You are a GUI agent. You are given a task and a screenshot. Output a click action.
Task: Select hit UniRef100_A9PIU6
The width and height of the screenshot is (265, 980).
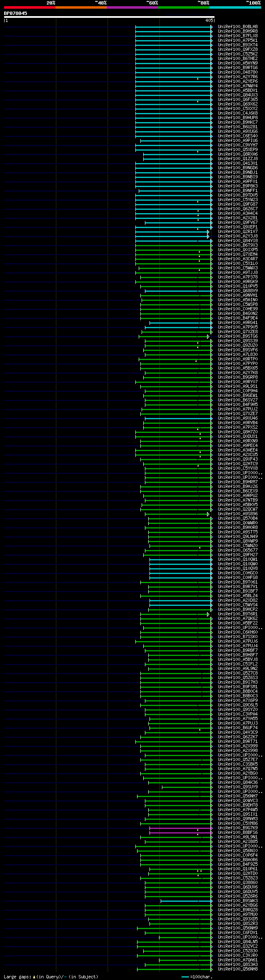238,141
